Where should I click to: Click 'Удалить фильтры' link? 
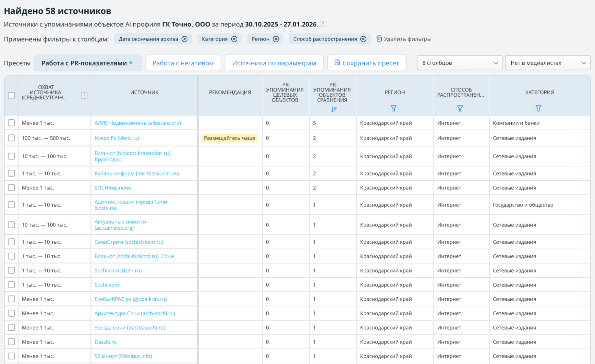click(x=404, y=39)
